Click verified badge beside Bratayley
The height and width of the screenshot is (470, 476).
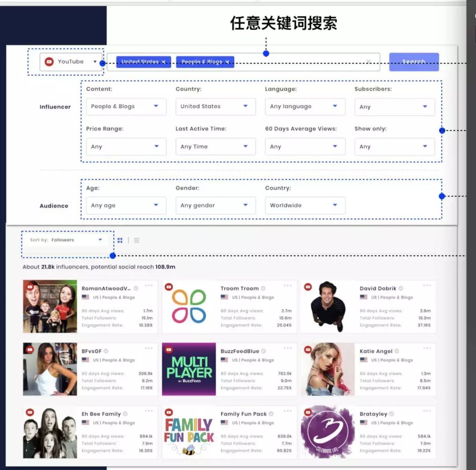click(x=392, y=414)
